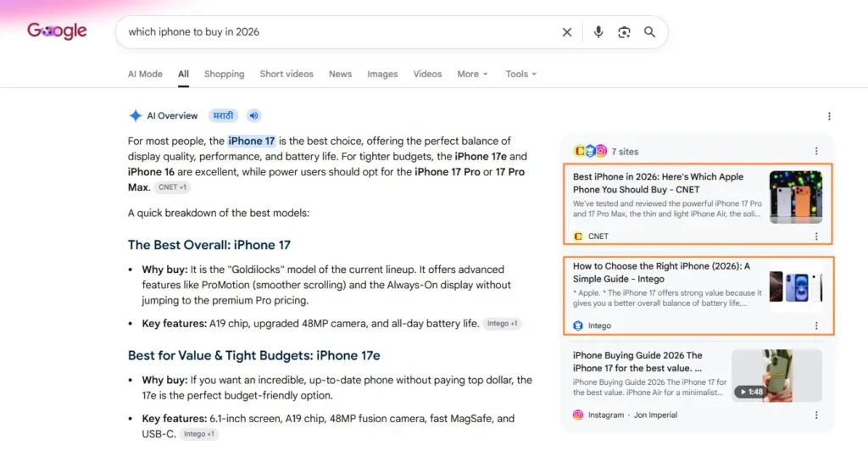Open the Shopping tab
Screen dimensions: 868x451
[x=224, y=74]
